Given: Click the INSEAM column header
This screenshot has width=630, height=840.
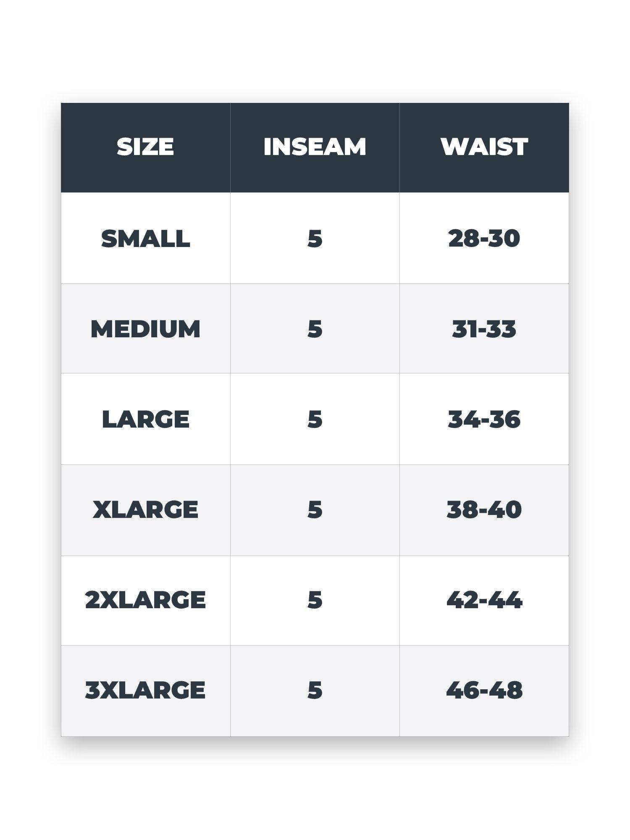Looking at the screenshot, I should pos(315,147).
